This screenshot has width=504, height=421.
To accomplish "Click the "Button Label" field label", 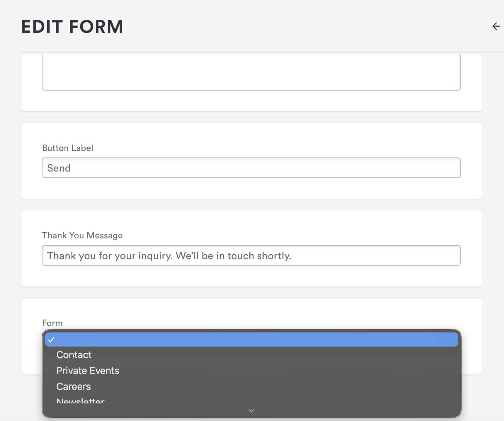I will (68, 148).
